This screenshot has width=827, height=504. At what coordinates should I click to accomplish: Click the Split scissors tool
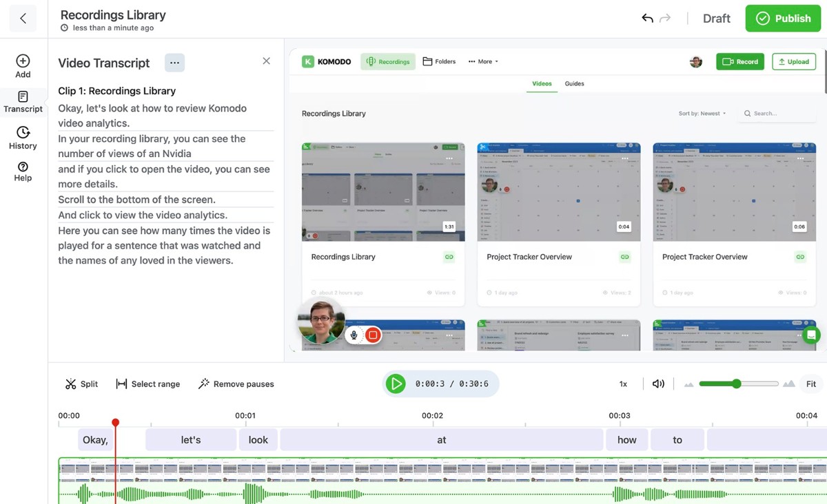point(81,384)
